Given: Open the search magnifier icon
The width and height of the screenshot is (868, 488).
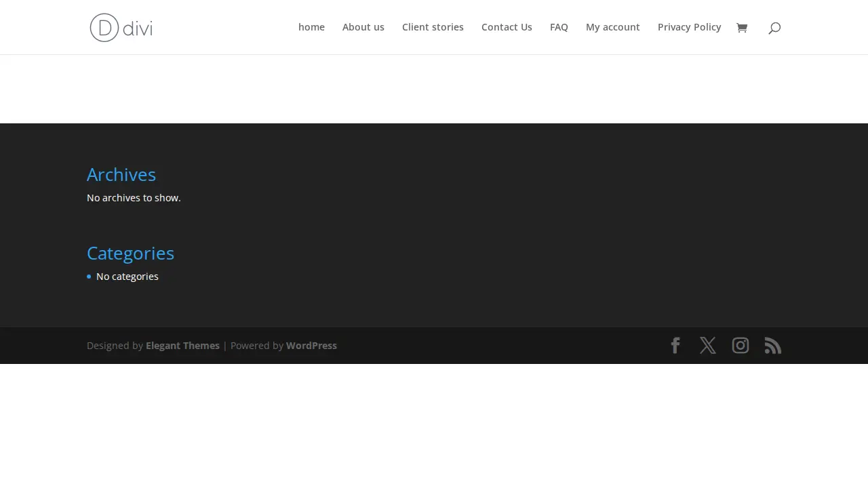Looking at the screenshot, I should (774, 28).
